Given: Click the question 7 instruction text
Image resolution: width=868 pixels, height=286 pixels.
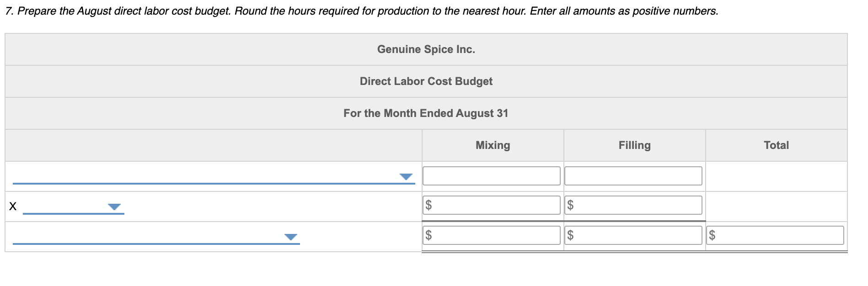Looking at the screenshot, I should [362, 11].
